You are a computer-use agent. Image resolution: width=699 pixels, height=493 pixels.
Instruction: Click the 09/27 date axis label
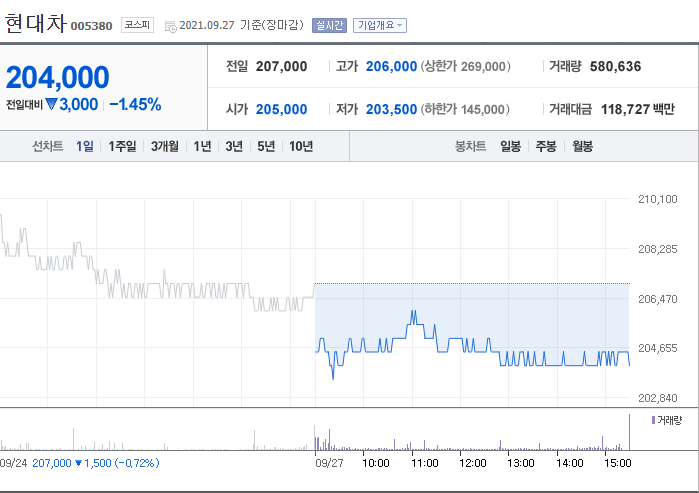point(329,463)
